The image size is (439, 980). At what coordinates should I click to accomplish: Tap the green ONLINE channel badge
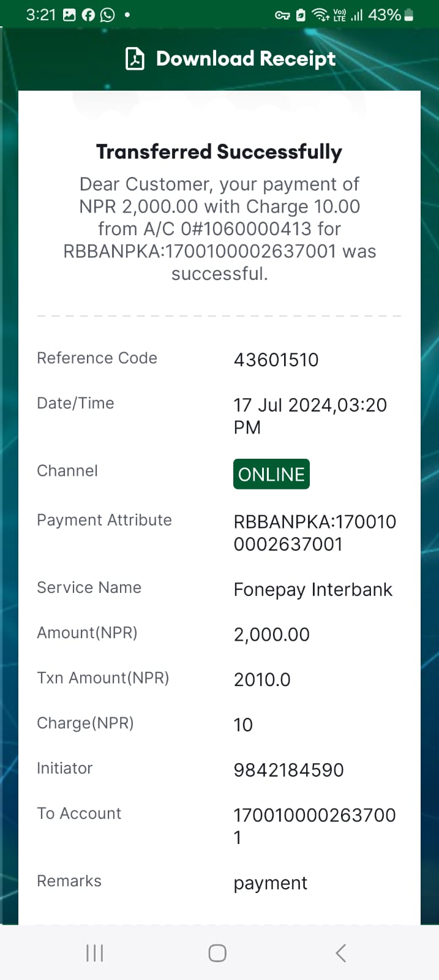271,474
